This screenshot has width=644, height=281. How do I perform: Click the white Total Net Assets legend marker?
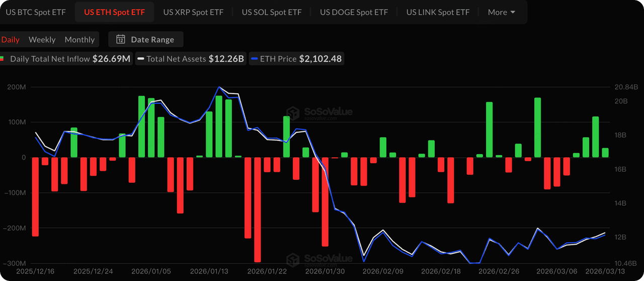[141, 59]
